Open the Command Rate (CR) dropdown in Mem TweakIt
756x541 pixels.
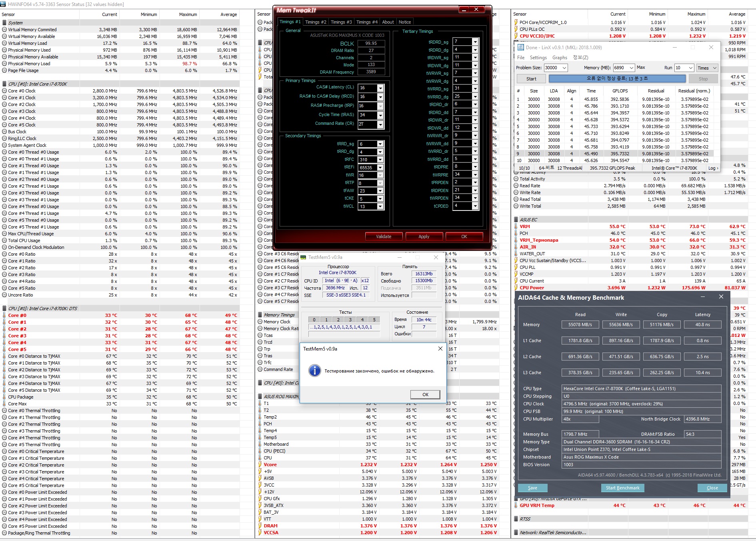(380, 124)
